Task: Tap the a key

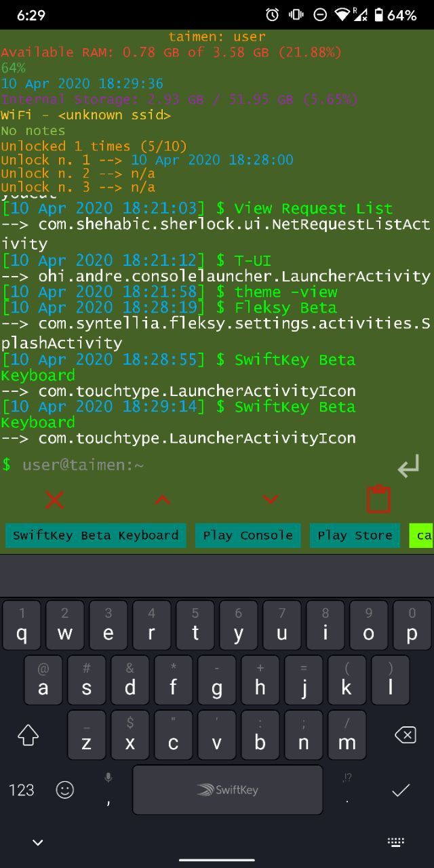Action: click(43, 679)
